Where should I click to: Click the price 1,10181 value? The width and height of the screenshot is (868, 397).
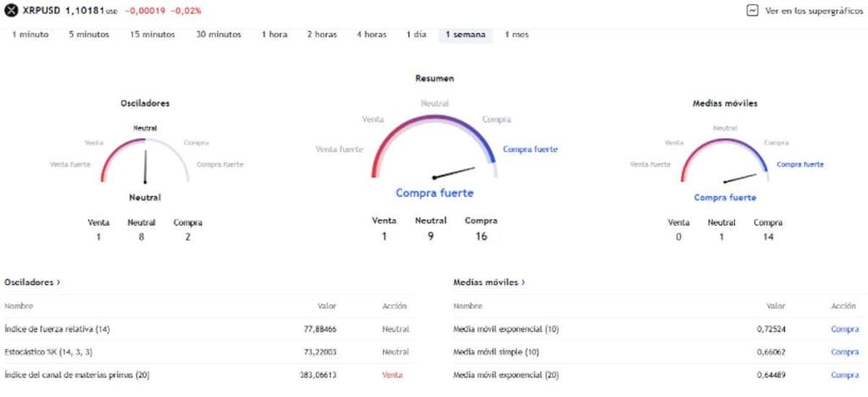pos(85,10)
